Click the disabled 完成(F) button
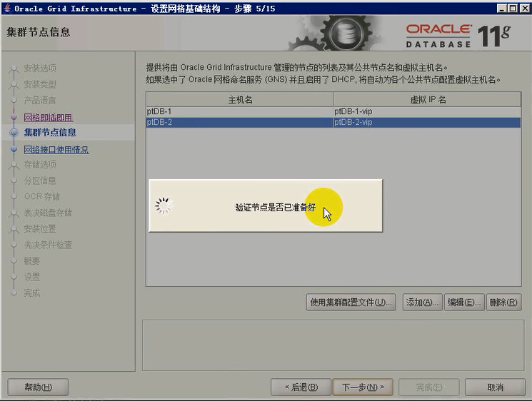This screenshot has height=401, width=532. (429, 387)
